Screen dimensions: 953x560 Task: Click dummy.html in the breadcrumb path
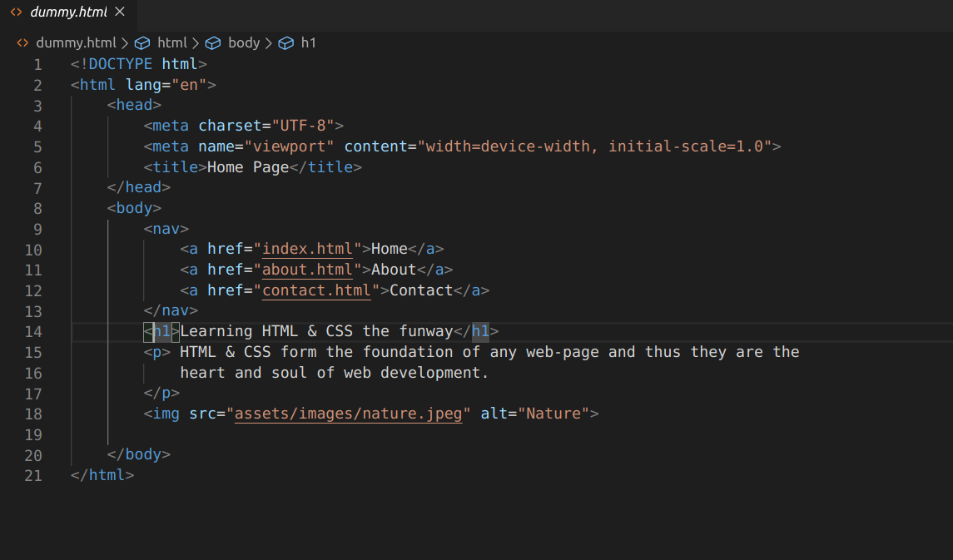point(76,43)
